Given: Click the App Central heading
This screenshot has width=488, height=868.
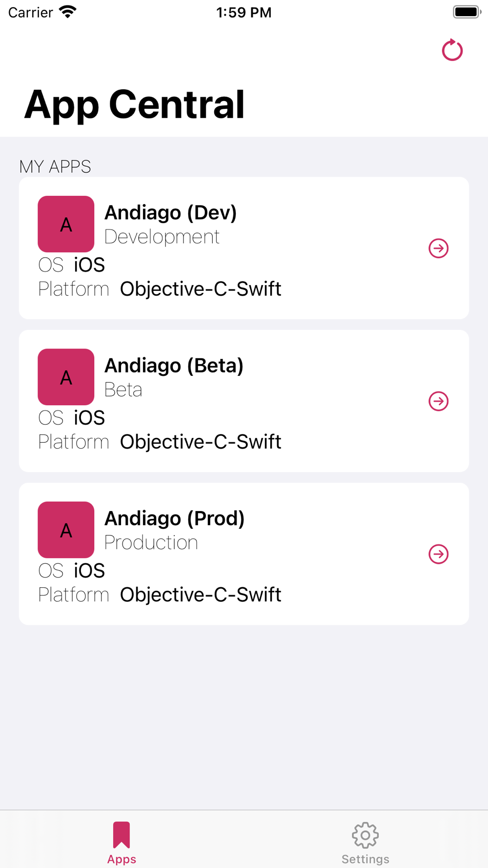Looking at the screenshot, I should pos(134,104).
